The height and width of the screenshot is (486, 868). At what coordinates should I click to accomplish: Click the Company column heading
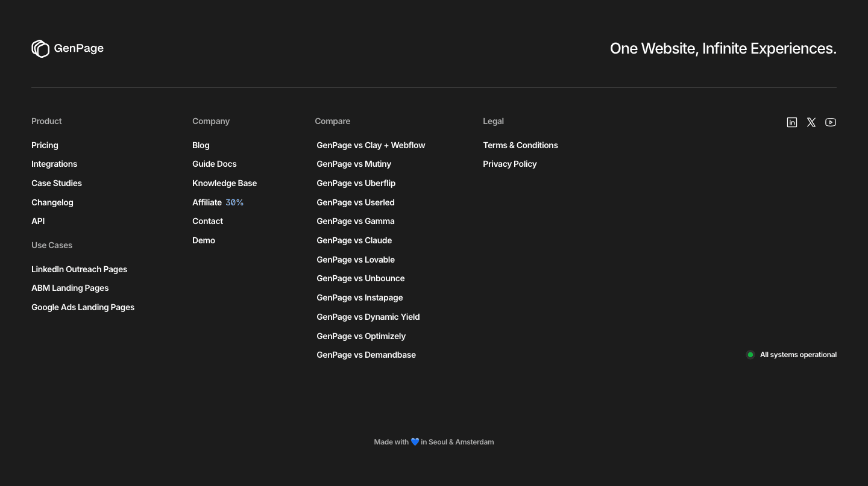point(211,121)
